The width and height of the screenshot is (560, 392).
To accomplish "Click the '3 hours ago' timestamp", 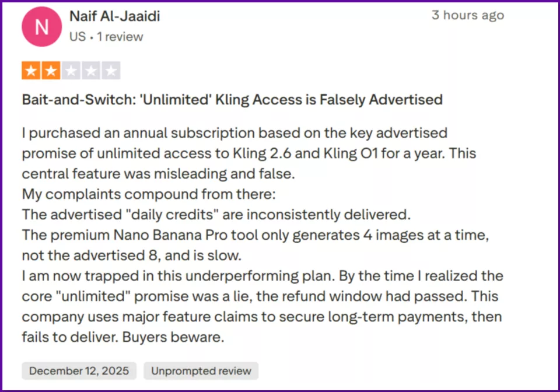I will (x=468, y=15).
